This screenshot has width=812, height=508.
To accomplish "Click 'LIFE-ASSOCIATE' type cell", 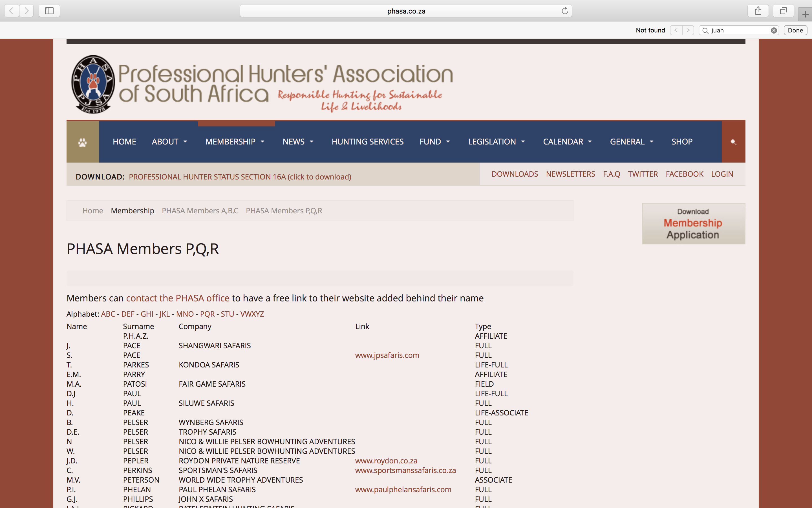I will (x=501, y=413).
